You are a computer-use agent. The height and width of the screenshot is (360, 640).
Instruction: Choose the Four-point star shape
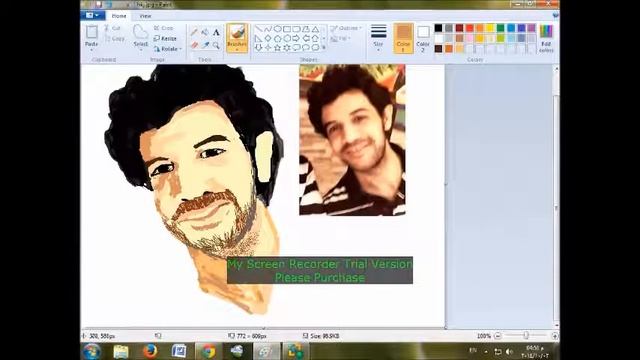tap(268, 48)
